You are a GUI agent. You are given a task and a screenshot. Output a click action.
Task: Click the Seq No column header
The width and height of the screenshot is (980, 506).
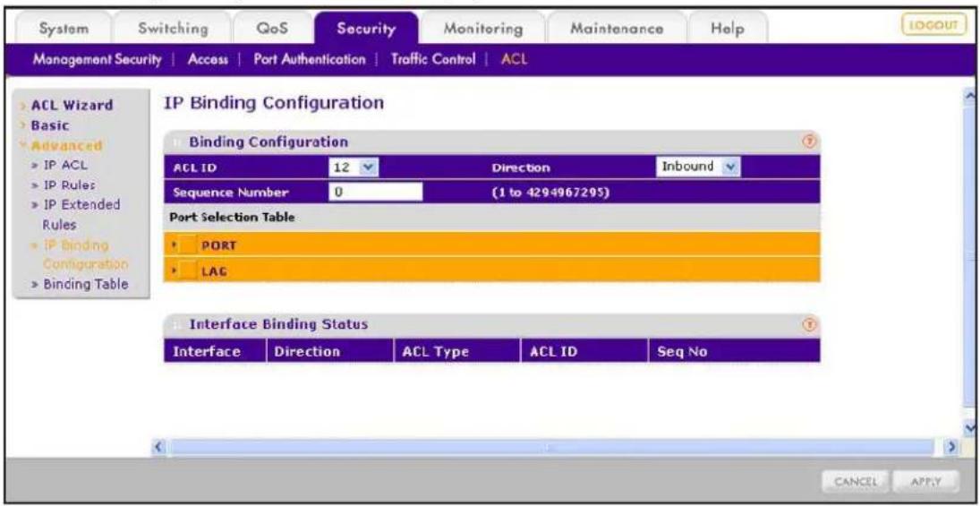pyautogui.click(x=735, y=351)
